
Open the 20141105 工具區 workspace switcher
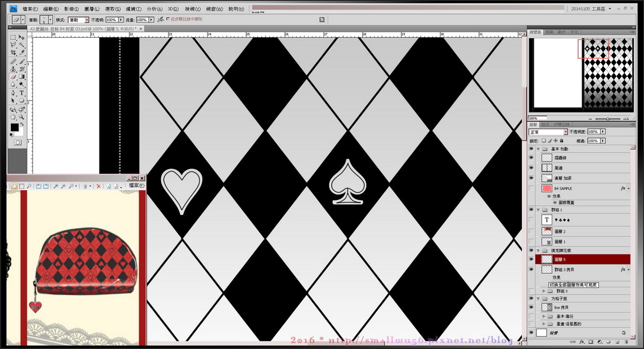tap(592, 9)
